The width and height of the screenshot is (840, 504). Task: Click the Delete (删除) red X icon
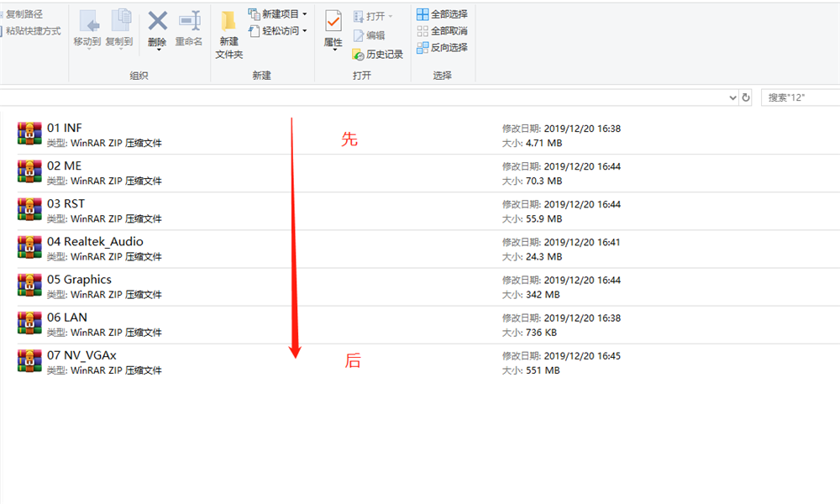[157, 22]
